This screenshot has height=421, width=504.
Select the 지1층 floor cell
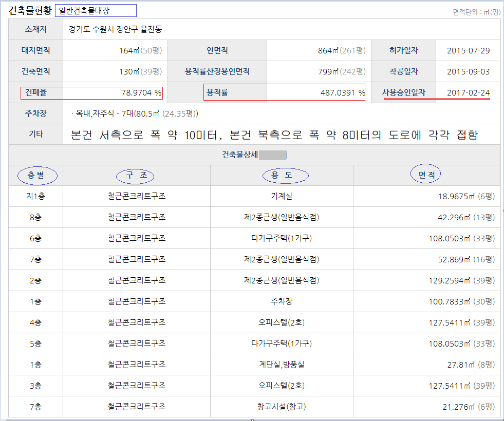[35, 196]
